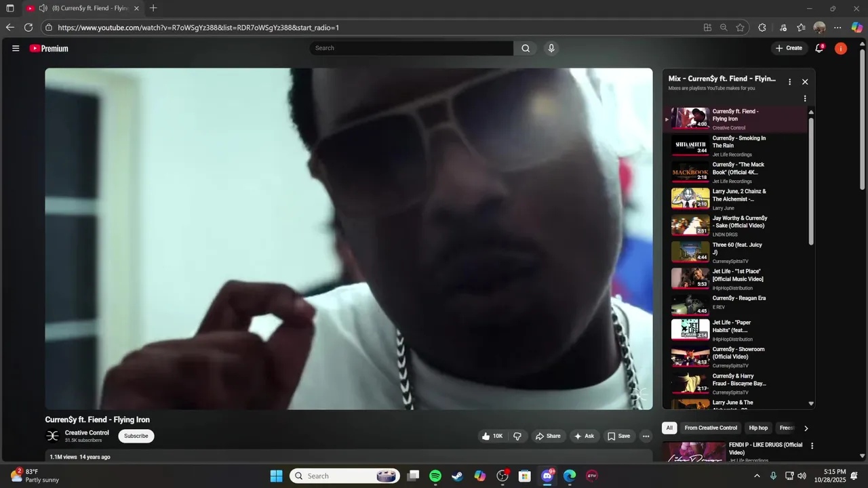The height and width of the screenshot is (488, 868).
Task: Click the Windows taskbar Search box
Action: (x=346, y=476)
